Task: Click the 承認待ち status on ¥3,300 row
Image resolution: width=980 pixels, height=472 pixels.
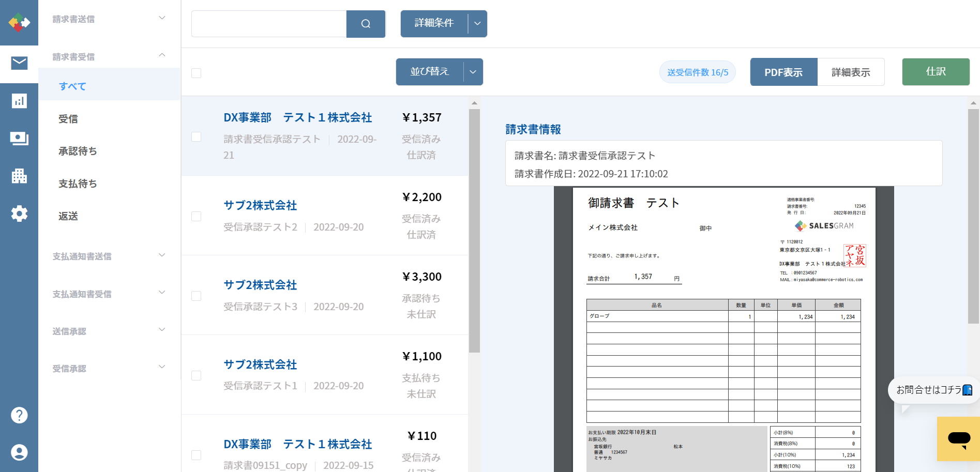Action: (421, 298)
